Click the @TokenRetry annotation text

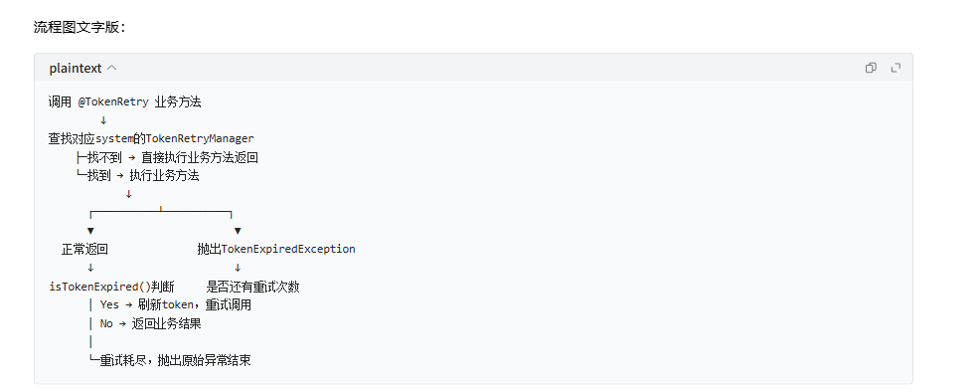(113, 101)
